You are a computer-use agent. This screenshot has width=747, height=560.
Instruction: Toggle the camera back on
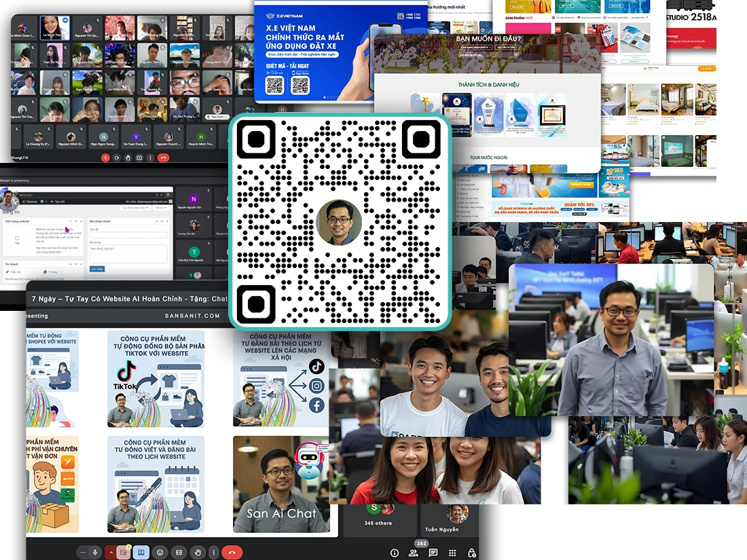point(122,552)
